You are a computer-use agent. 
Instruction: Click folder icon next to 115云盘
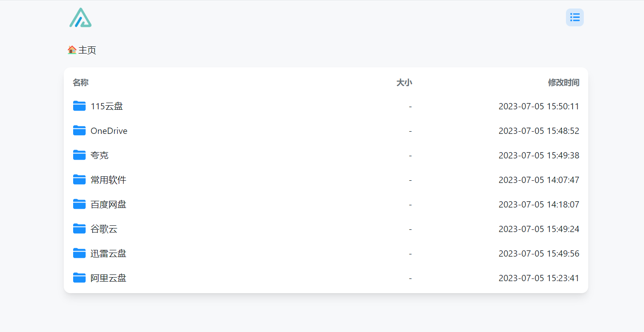pos(79,106)
